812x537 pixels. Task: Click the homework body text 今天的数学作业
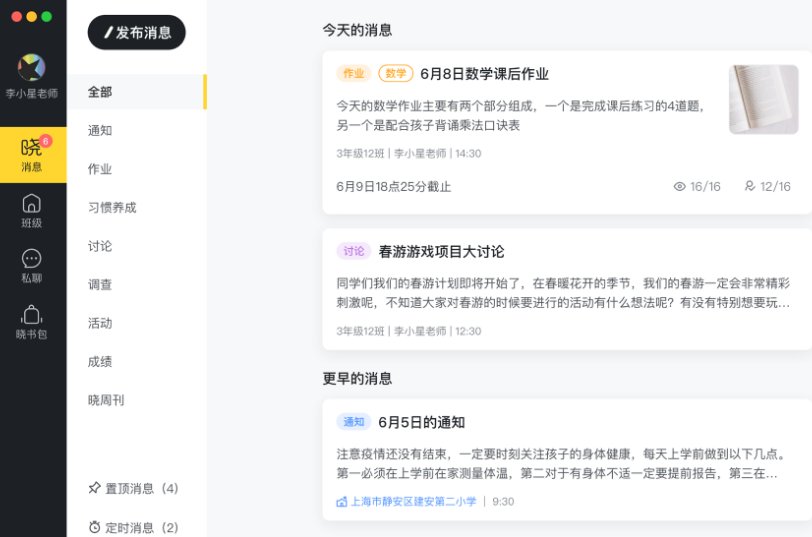(x=520, y=115)
